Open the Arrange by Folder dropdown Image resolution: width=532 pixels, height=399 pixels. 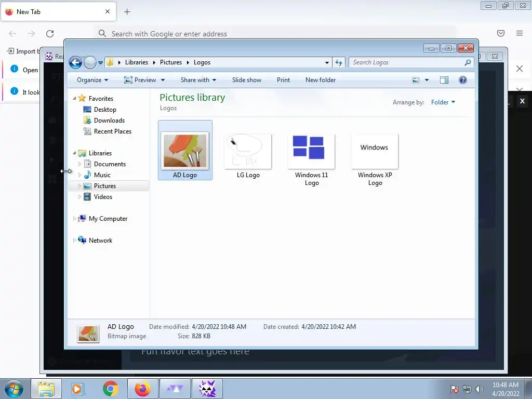point(443,102)
